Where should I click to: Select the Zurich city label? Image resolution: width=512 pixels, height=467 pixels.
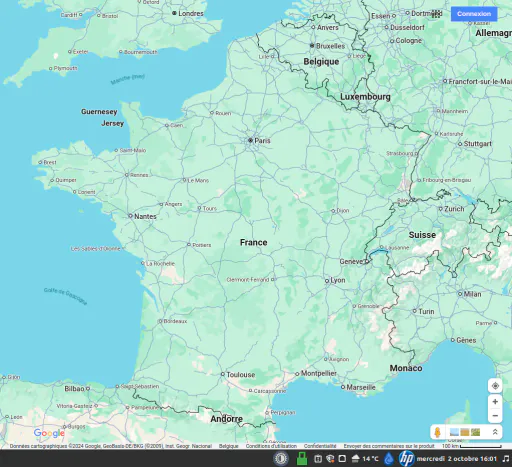(454, 209)
